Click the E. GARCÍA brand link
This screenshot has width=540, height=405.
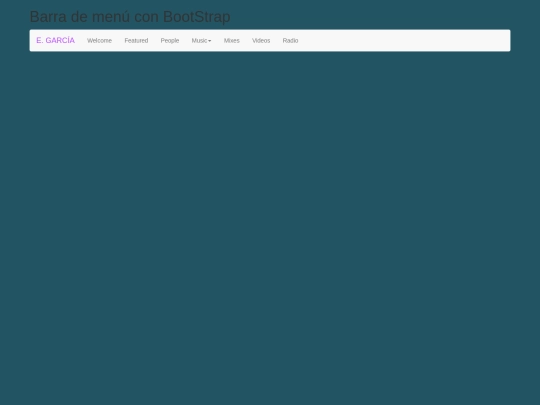55,40
